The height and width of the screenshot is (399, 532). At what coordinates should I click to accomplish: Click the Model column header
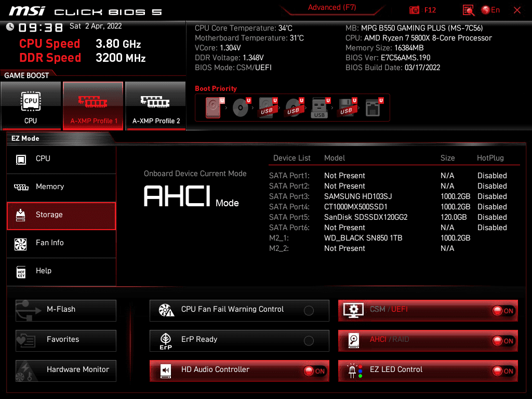pos(335,158)
